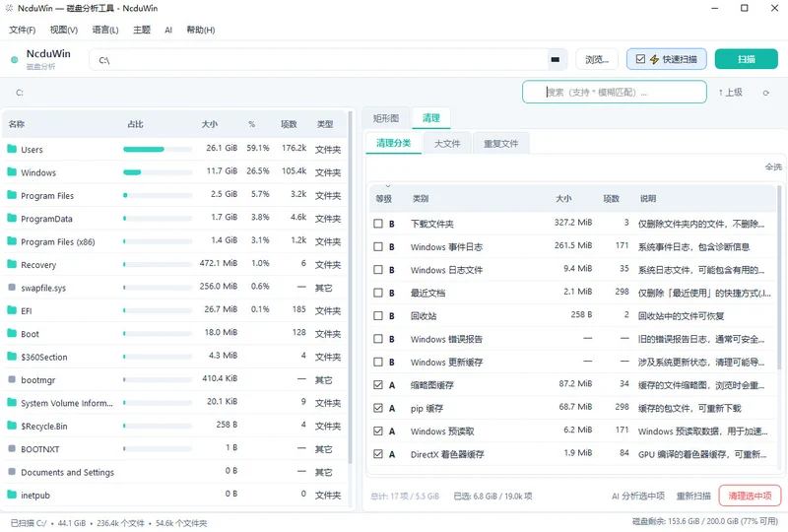Click the NcduWin app icon in title bar
Image resolution: width=788 pixels, height=532 pixels.
[9, 8]
